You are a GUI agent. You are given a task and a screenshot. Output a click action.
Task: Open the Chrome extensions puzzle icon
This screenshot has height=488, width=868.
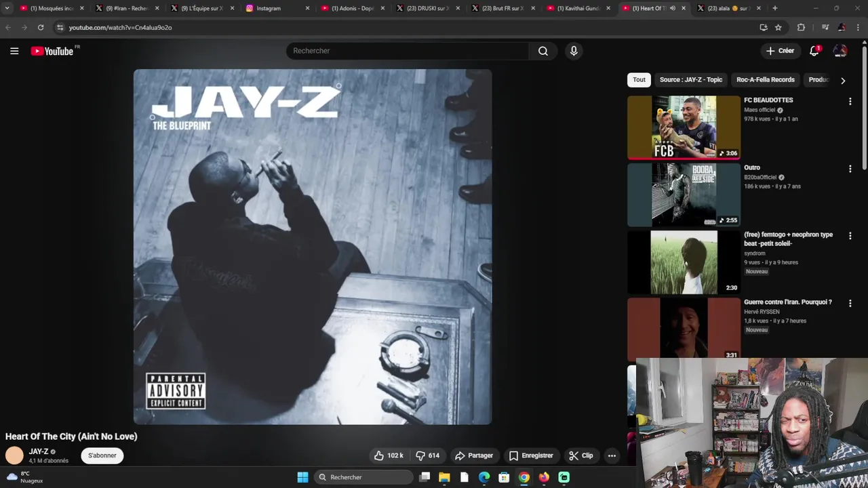801,27
